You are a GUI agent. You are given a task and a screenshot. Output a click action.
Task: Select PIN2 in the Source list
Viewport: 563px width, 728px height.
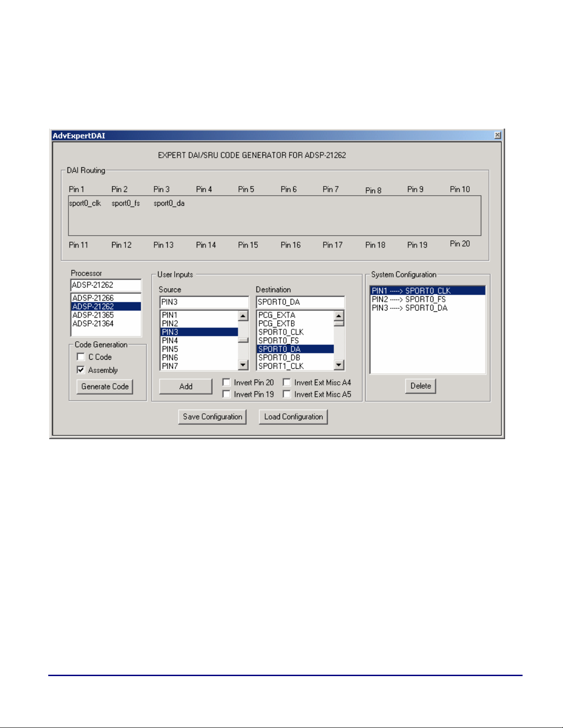199,323
